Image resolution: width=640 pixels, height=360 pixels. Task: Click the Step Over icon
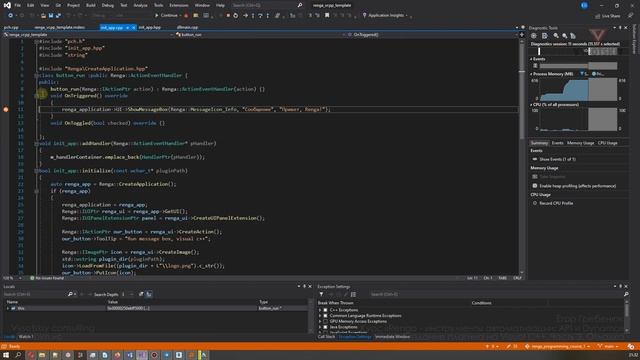[260, 16]
